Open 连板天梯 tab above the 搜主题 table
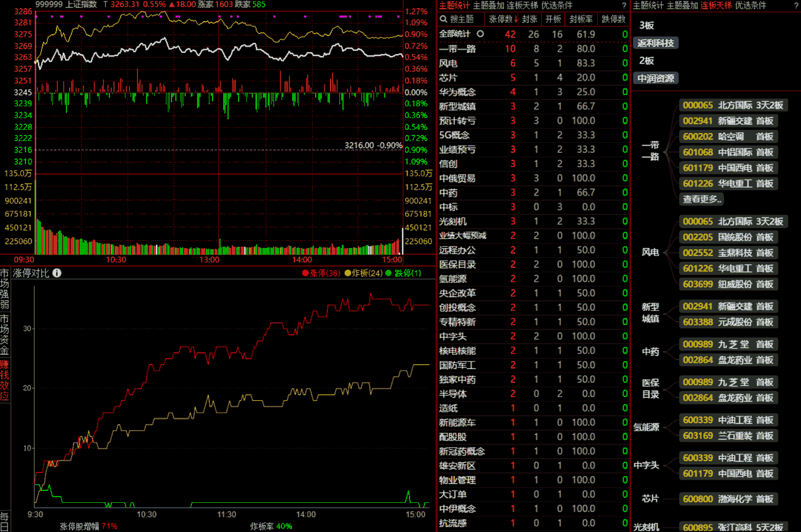The image size is (801, 532). 523,5
